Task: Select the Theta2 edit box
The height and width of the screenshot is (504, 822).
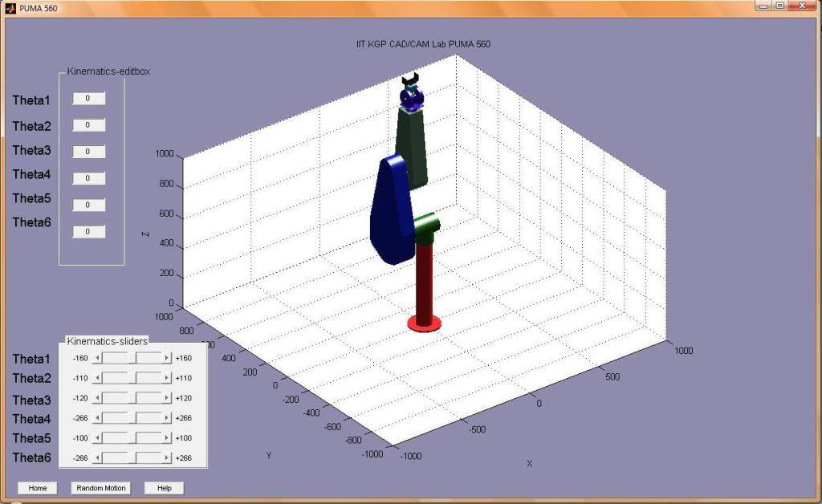Action: (88, 124)
